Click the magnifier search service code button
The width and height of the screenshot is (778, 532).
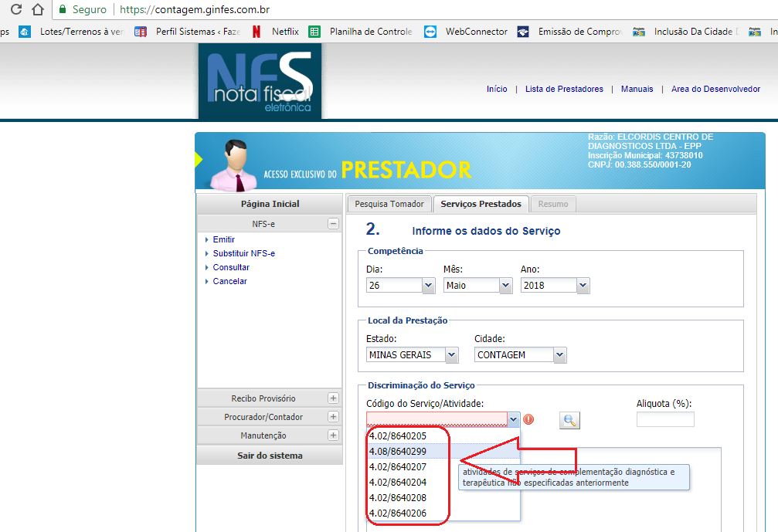pos(569,421)
